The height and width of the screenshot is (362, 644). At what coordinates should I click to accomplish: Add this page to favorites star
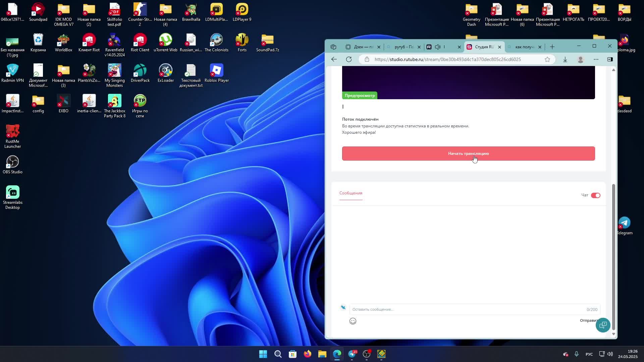(x=547, y=59)
